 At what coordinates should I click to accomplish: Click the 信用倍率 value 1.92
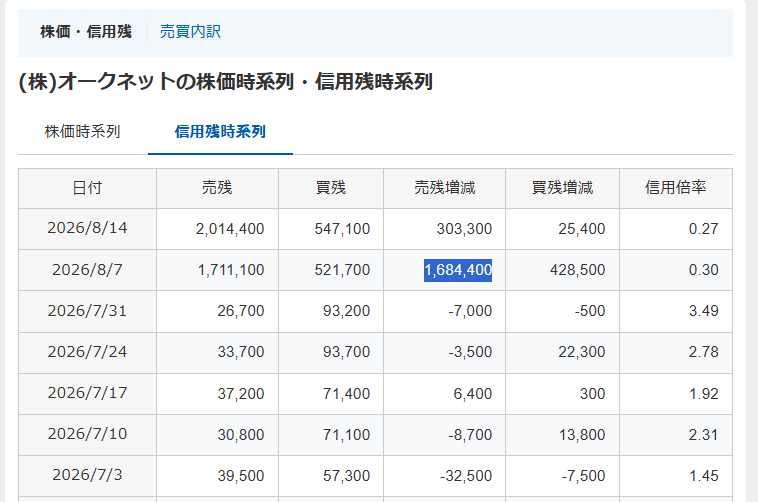[703, 394]
